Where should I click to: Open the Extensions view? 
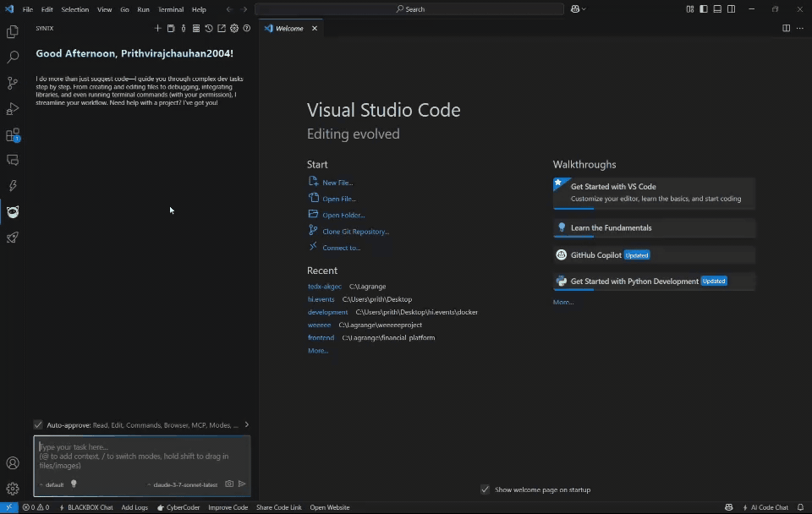point(13,134)
